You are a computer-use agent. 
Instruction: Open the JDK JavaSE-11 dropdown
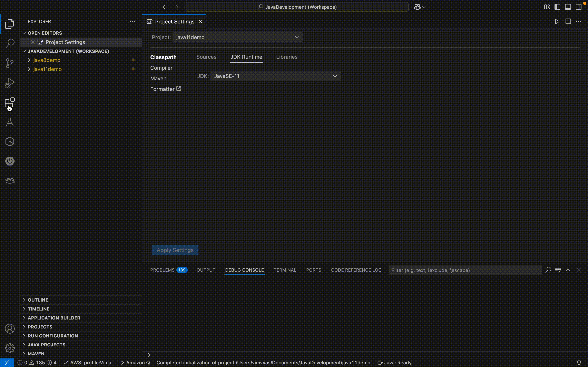pos(276,76)
